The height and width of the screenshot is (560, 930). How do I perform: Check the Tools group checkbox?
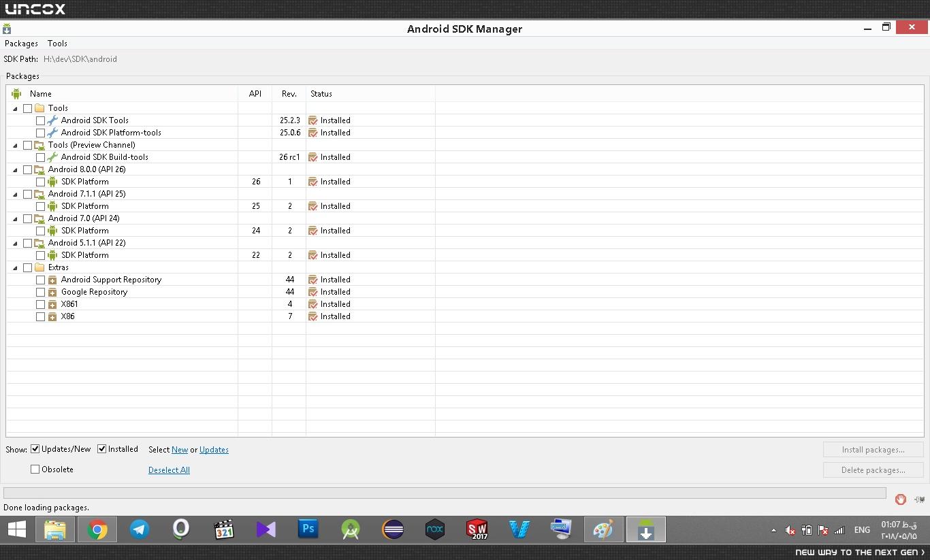[x=27, y=108]
